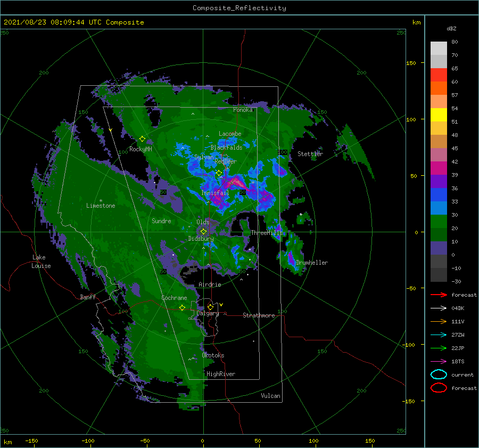The height and width of the screenshot is (448, 479).
Task: Click the Drumheller city label
Action: (312, 263)
